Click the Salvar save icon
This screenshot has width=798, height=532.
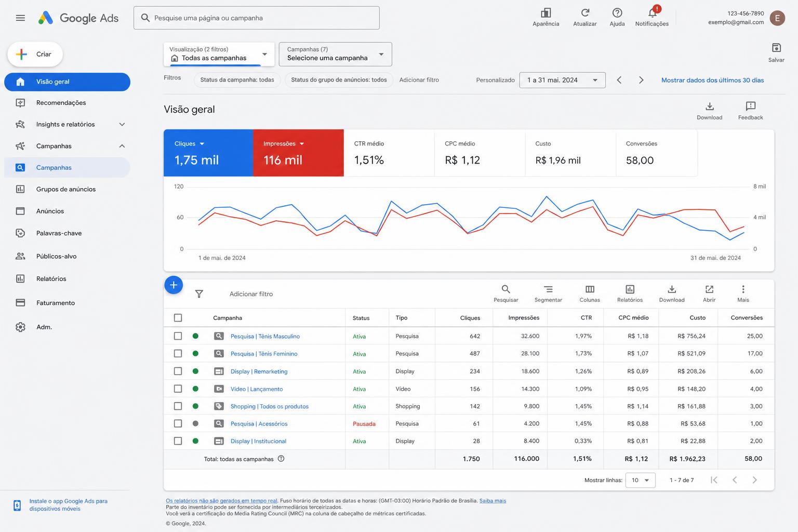coord(776,48)
